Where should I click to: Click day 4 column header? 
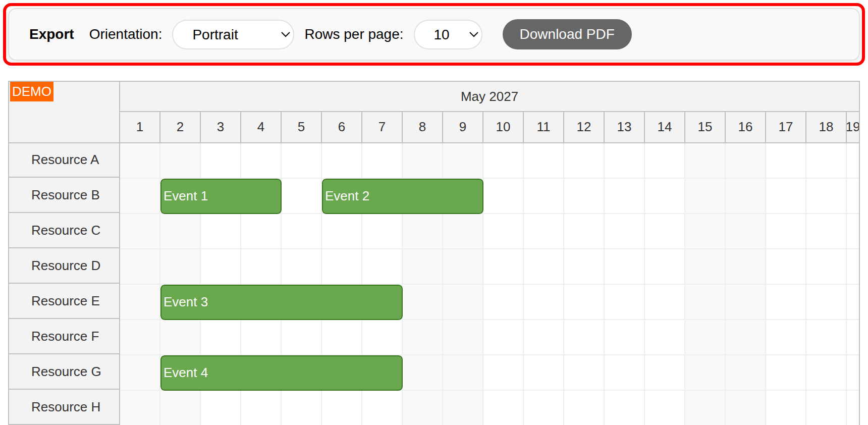(x=261, y=127)
